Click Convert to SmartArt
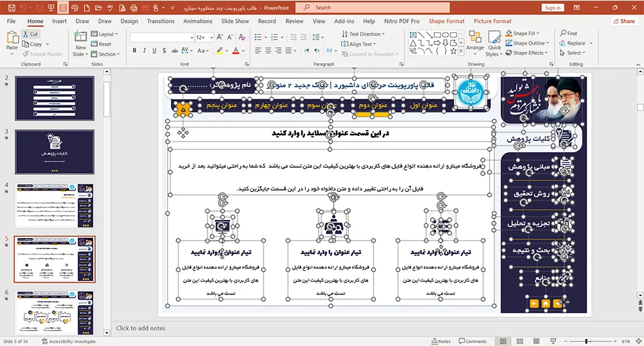 click(370, 54)
